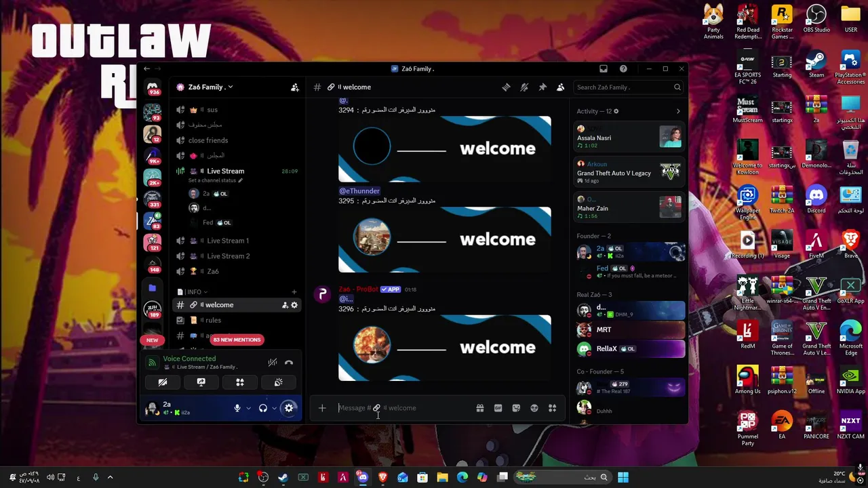Edit welcome channel settings gear
Image resolution: width=868 pixels, height=488 pixels.
click(294, 305)
